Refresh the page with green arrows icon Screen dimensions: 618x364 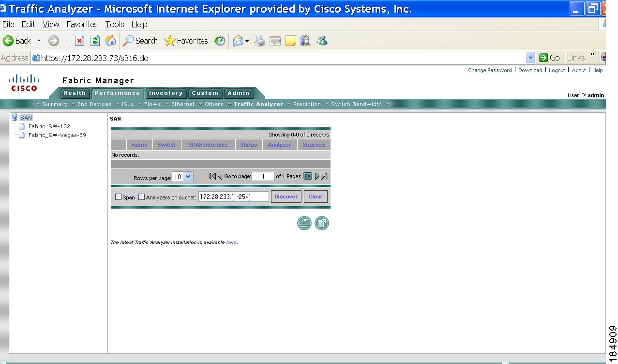(x=95, y=41)
